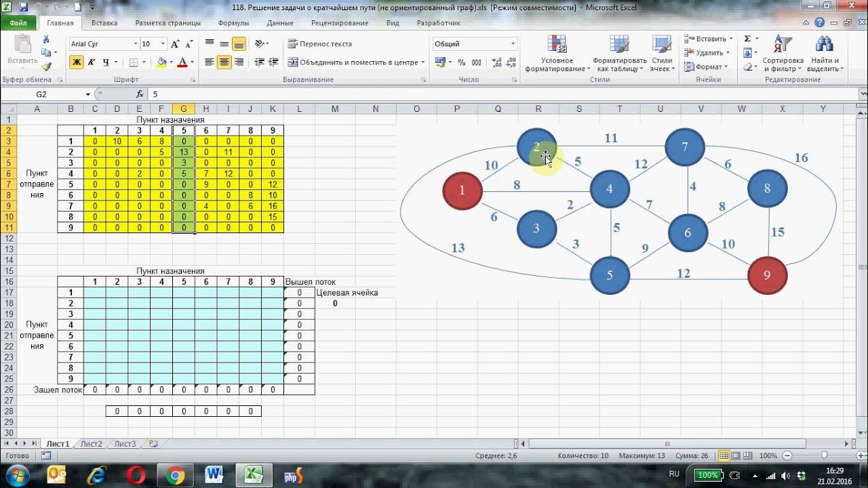This screenshot has height=488, width=868.
Task: Open the Wrap Text (Перенос текста) option
Action: 320,44
